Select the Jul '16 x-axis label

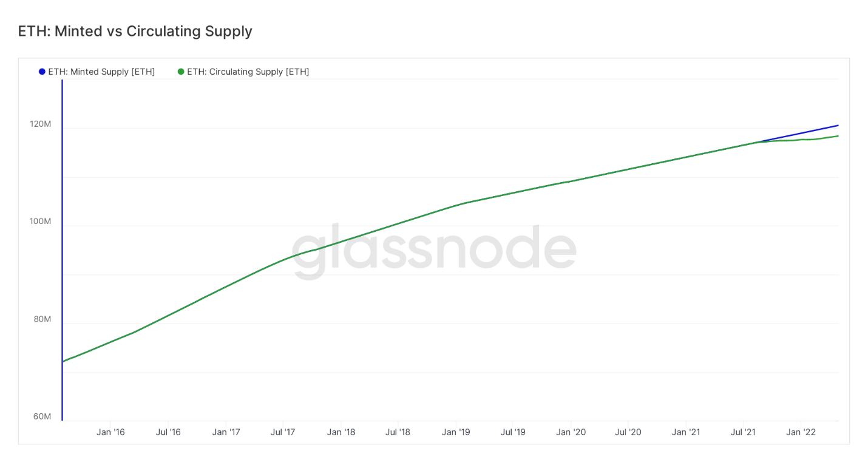(168, 432)
